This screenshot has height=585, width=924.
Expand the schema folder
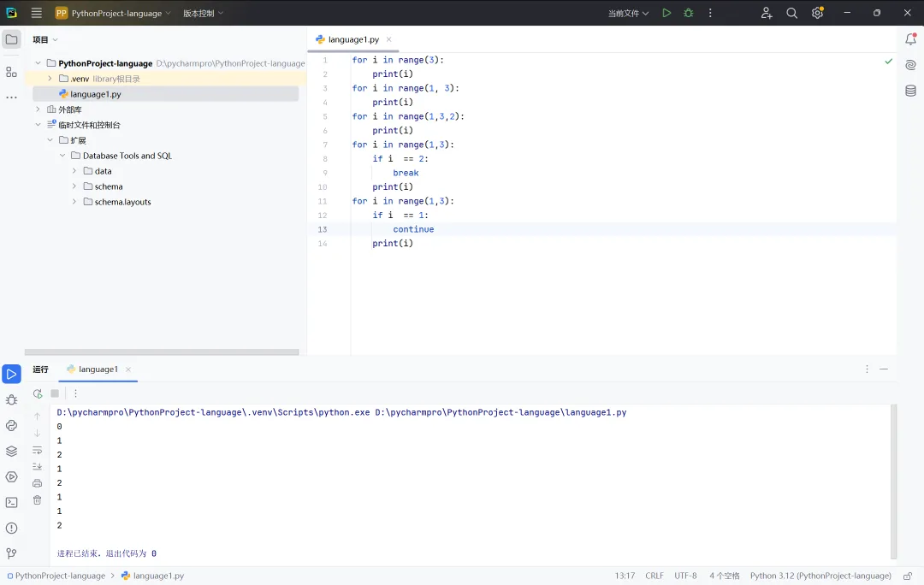click(x=74, y=186)
